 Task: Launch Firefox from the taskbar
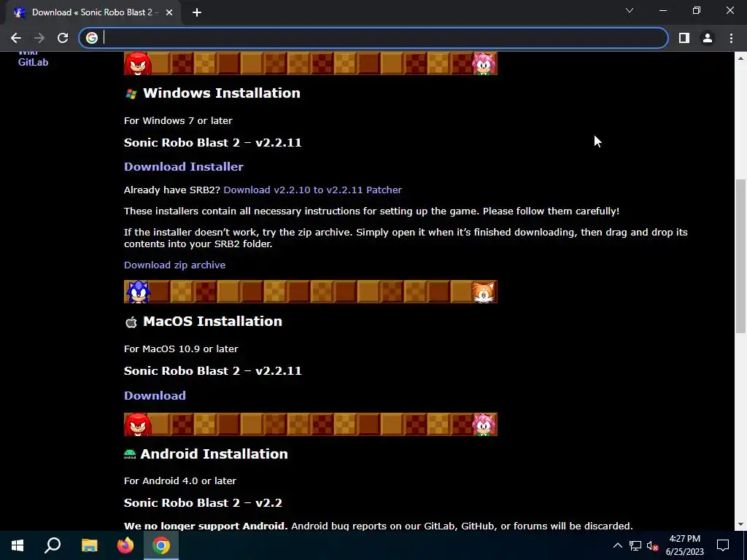(125, 545)
